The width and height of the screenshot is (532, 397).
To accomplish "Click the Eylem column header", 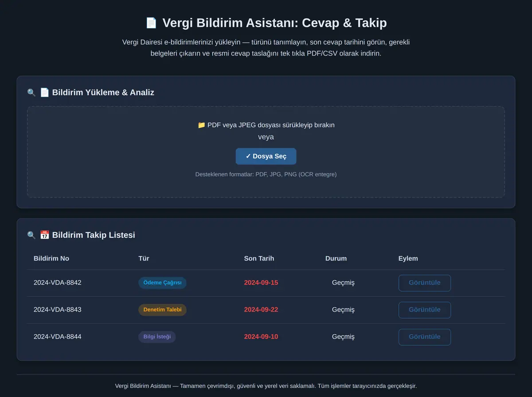I will tap(408, 259).
